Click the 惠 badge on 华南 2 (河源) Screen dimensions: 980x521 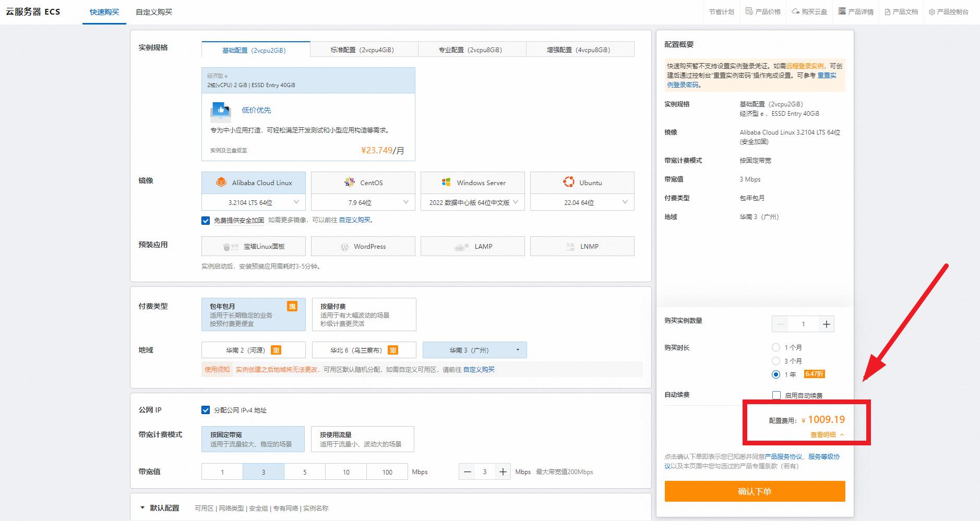point(276,350)
